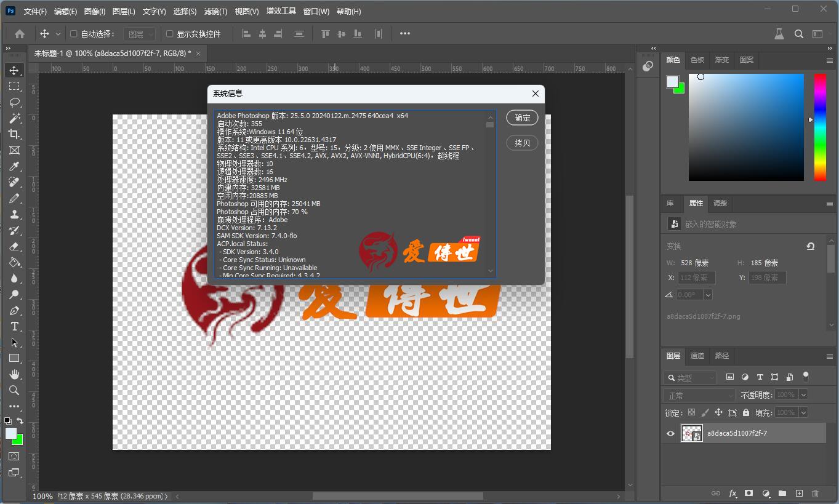Confirm with the 确定 button
Screen dimensions: 839x504
point(521,118)
